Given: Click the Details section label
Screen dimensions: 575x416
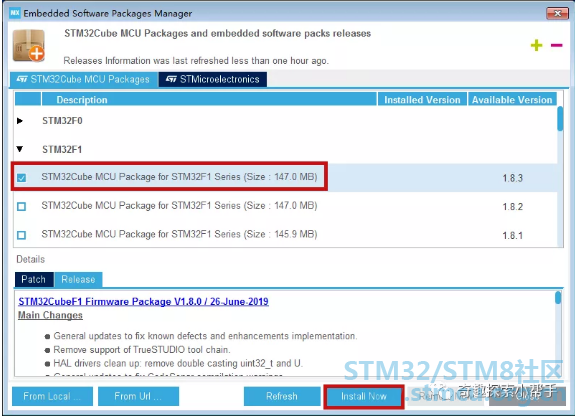Looking at the screenshot, I should point(30,259).
